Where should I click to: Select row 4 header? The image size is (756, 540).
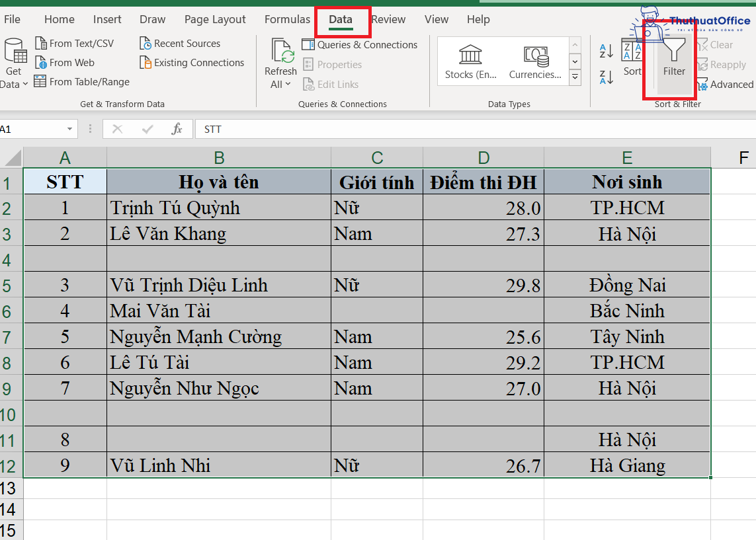pyautogui.click(x=11, y=259)
